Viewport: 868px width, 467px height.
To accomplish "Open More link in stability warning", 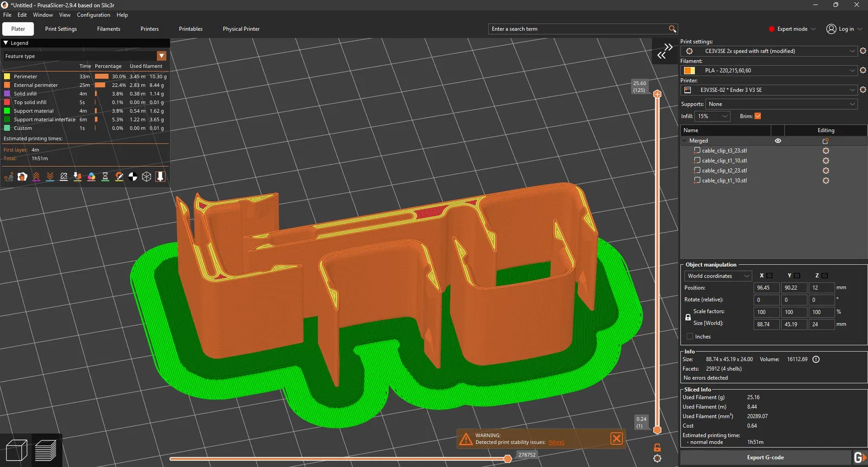I will coord(556,442).
